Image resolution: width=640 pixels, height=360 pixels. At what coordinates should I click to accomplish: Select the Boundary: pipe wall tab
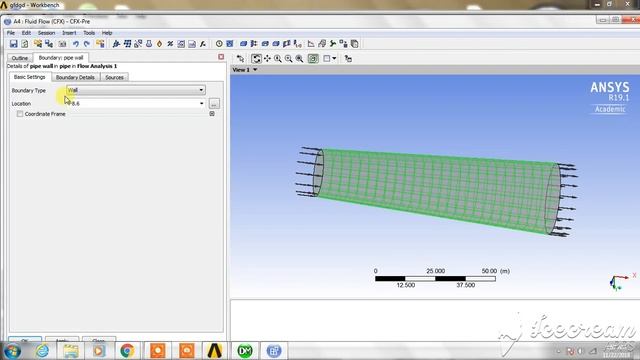click(61, 58)
